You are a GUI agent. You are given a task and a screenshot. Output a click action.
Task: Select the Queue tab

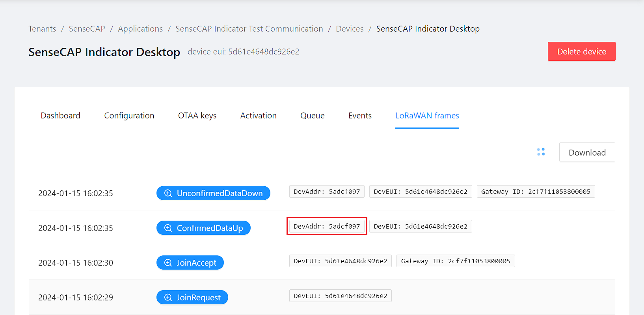(x=313, y=116)
